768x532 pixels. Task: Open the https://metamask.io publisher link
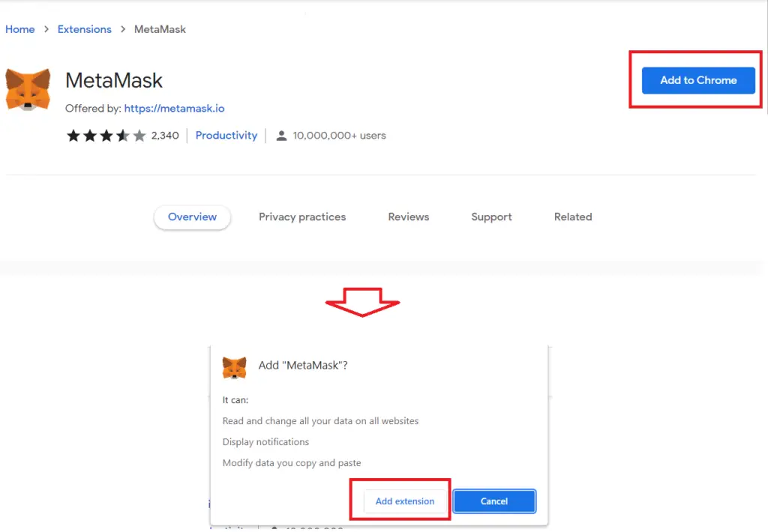click(174, 108)
